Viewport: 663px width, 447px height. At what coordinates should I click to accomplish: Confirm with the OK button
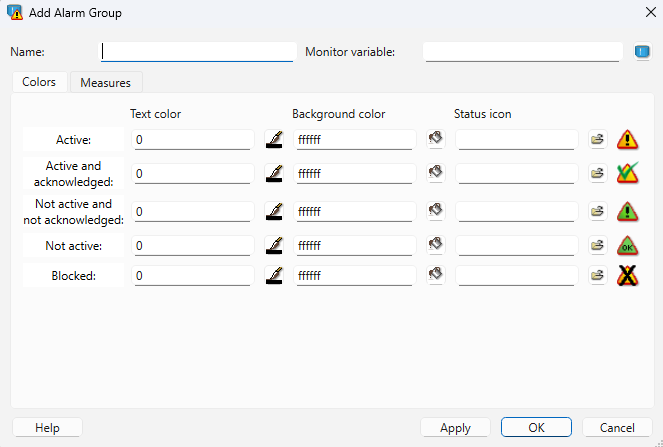(536, 428)
